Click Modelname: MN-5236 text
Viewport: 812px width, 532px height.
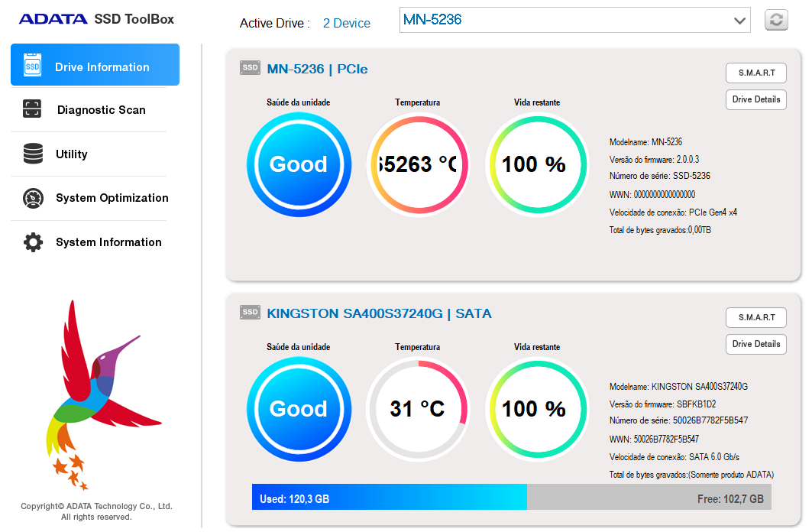[x=645, y=142]
